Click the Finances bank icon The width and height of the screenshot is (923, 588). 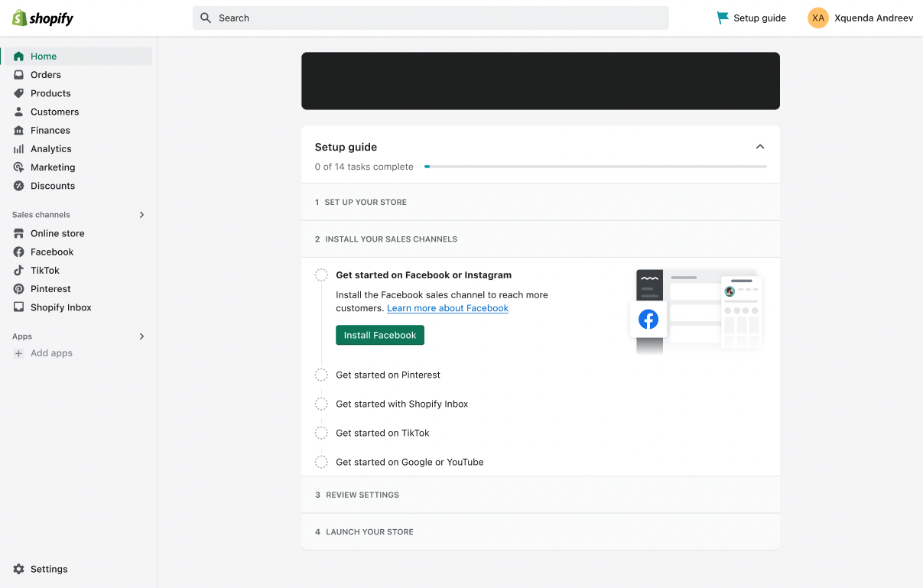point(19,131)
